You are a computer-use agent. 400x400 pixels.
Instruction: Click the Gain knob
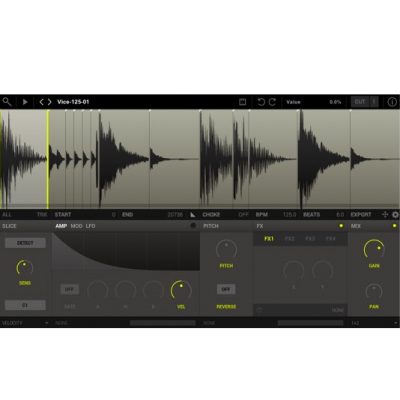[x=374, y=249]
